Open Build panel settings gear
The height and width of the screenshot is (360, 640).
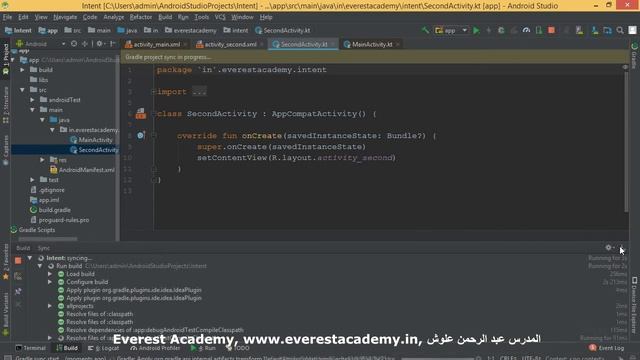point(609,247)
